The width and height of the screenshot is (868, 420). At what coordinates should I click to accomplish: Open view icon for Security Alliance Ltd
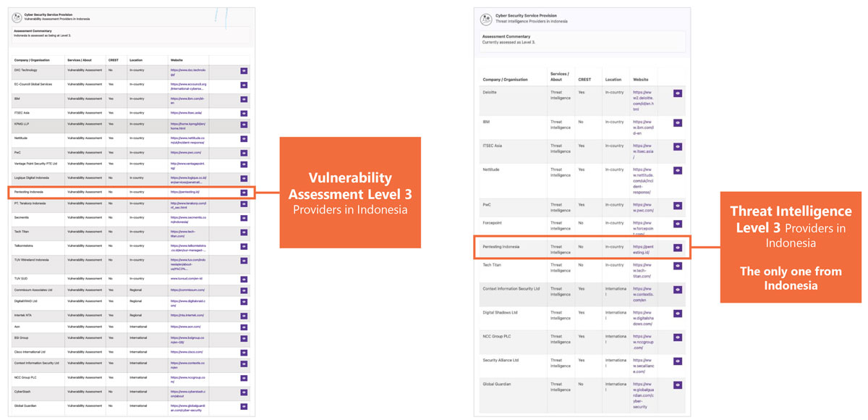[x=678, y=361]
